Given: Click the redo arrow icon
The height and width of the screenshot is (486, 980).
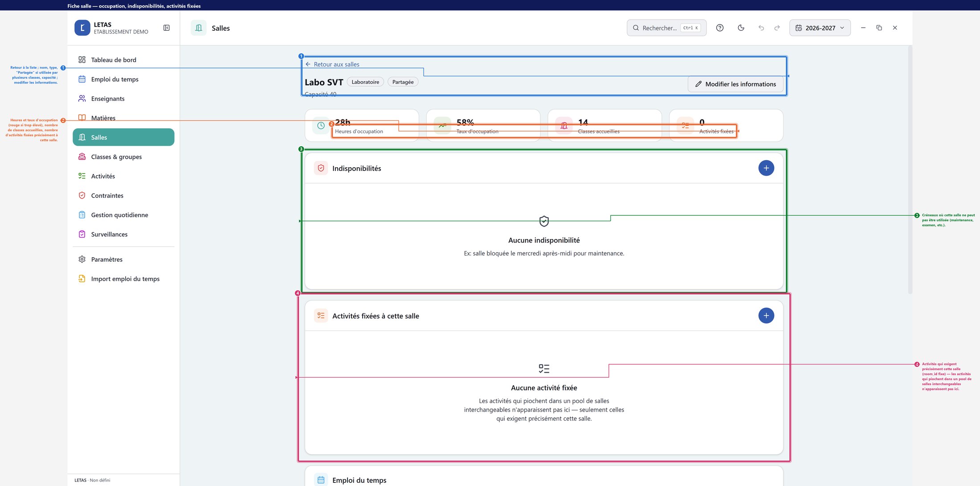Looking at the screenshot, I should [777, 28].
